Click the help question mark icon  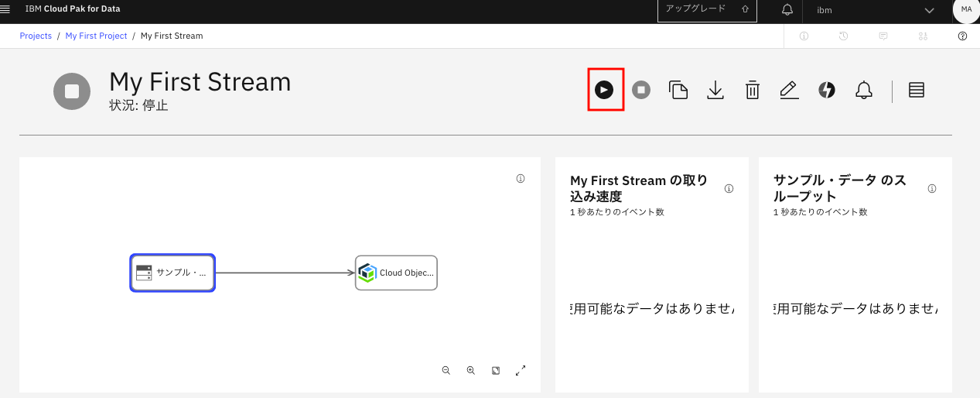[962, 36]
